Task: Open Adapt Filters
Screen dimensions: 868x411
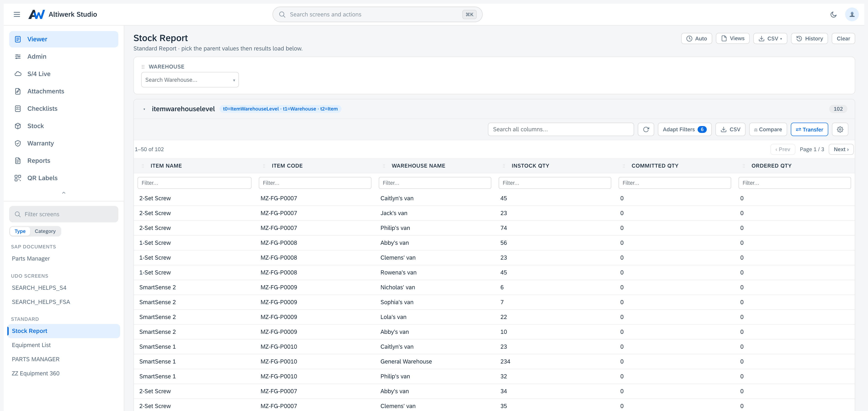Action: 684,129
